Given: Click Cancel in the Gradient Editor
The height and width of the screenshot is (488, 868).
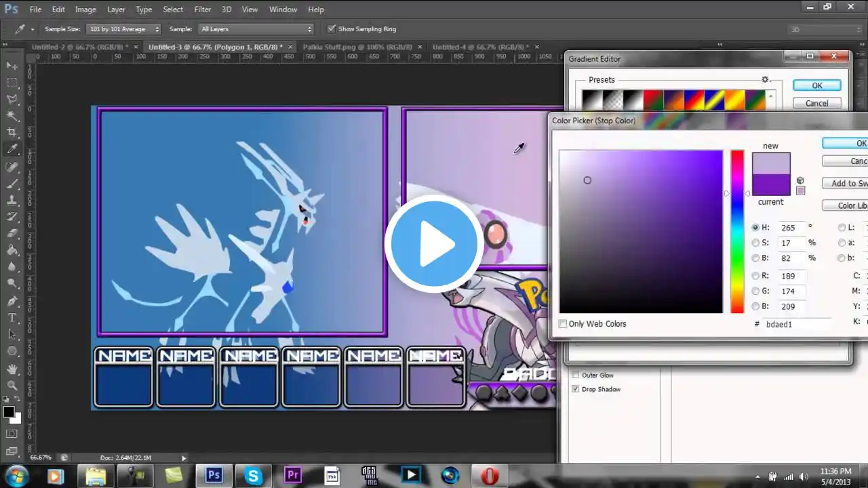Looking at the screenshot, I should click(816, 103).
